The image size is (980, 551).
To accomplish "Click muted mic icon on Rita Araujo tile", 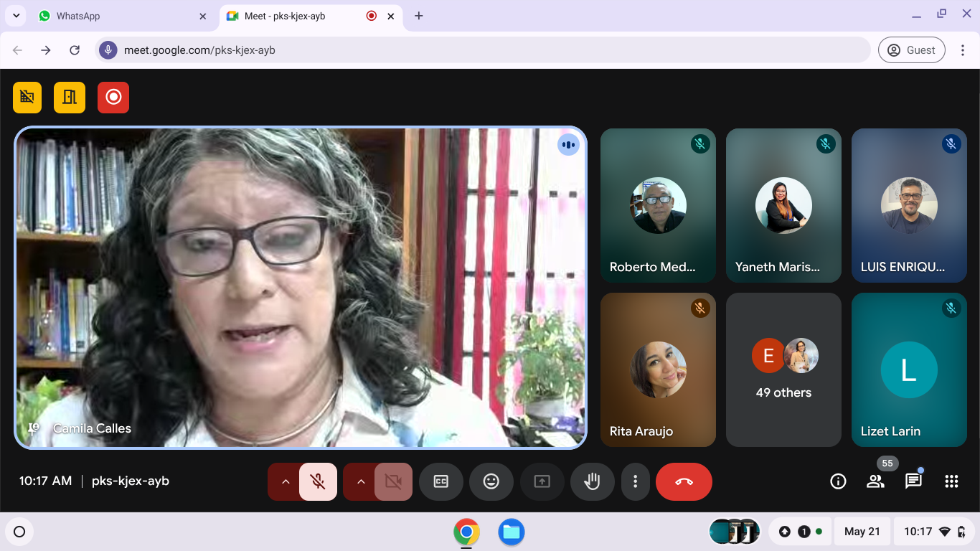I will click(700, 309).
